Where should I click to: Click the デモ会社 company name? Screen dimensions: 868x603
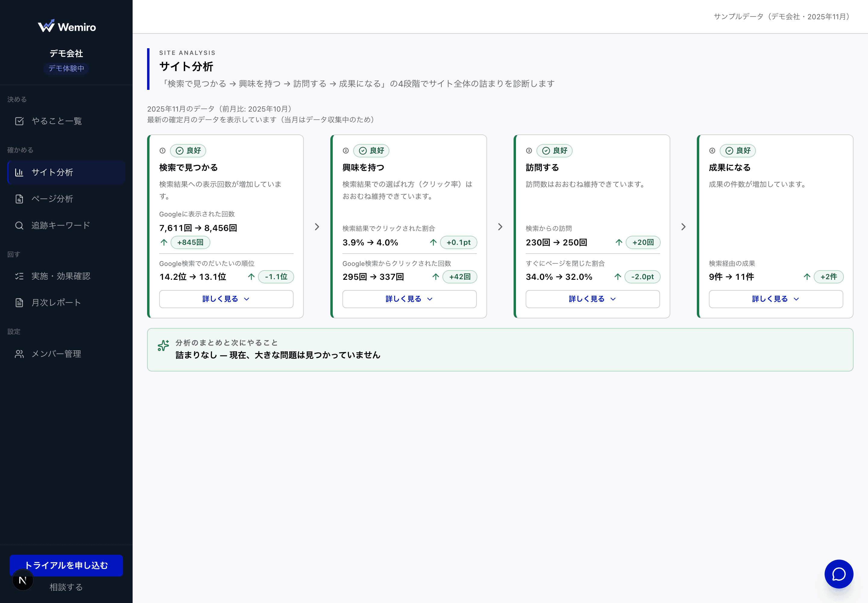point(66,54)
